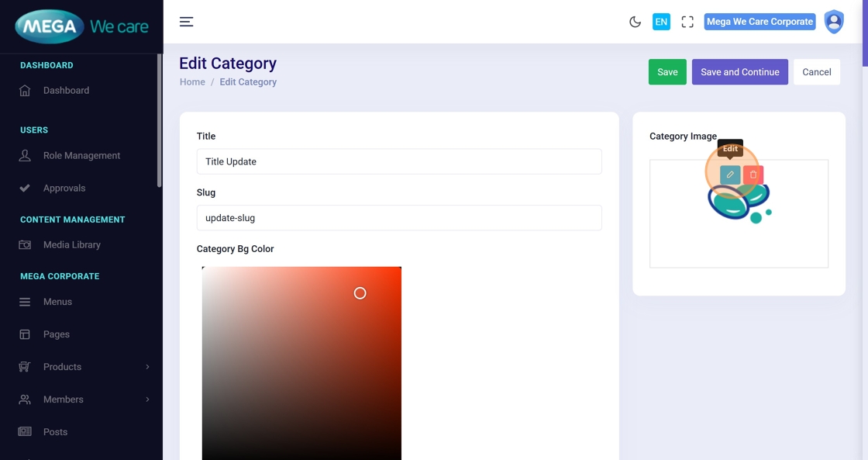Viewport: 868px width, 460px height.
Task: Enter fullscreen mode via the fullscreen icon
Action: [687, 22]
